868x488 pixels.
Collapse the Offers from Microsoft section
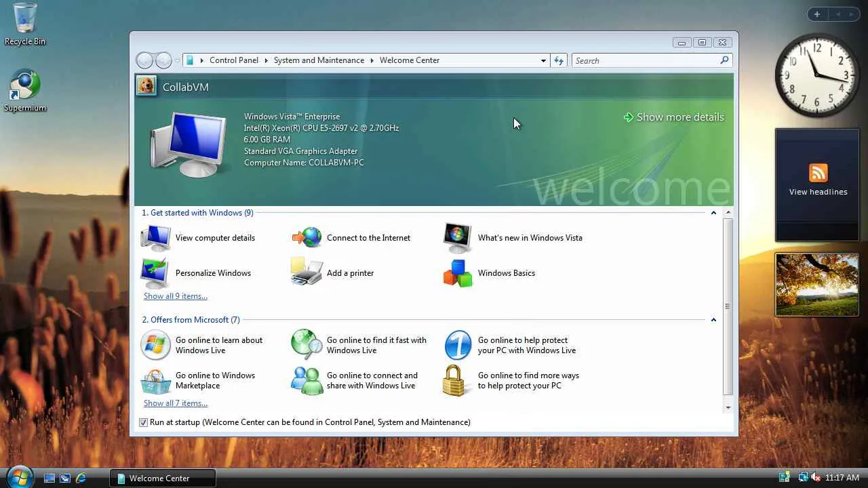pos(713,320)
